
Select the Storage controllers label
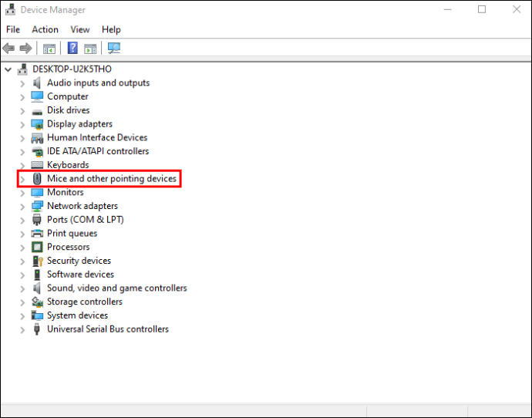(85, 302)
